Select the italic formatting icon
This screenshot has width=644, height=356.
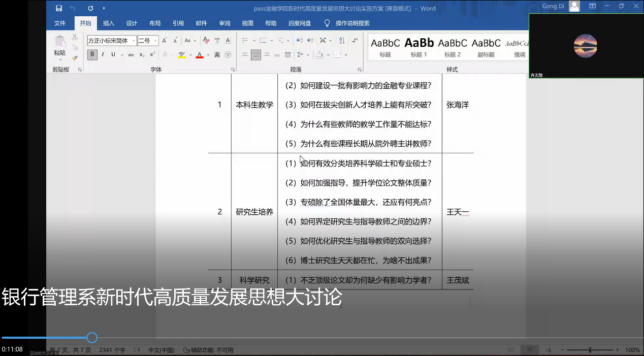coord(103,54)
